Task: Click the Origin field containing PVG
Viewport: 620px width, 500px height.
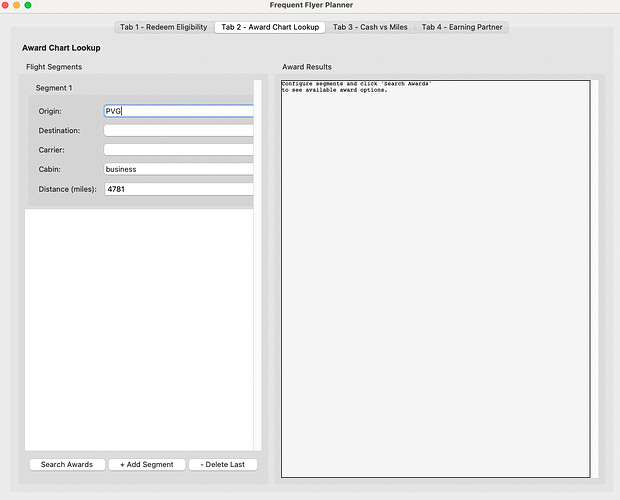Action: [x=178, y=111]
